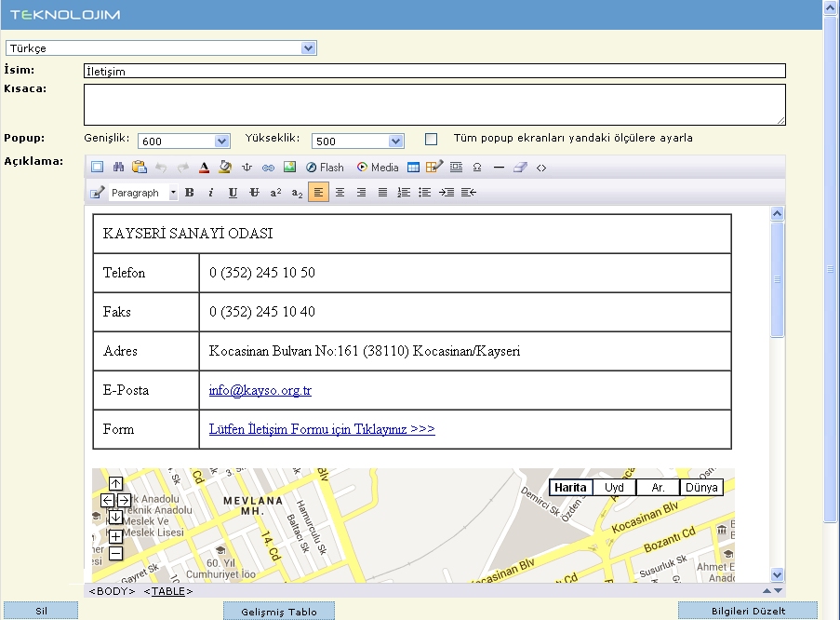
Task: Click the insert image icon
Action: click(x=290, y=168)
